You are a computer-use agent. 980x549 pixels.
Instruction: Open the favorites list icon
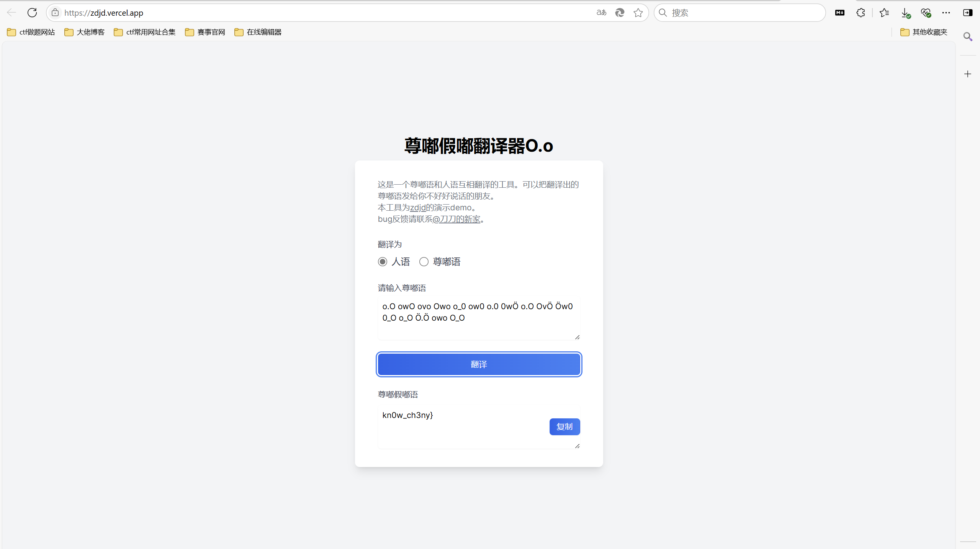[x=884, y=13]
